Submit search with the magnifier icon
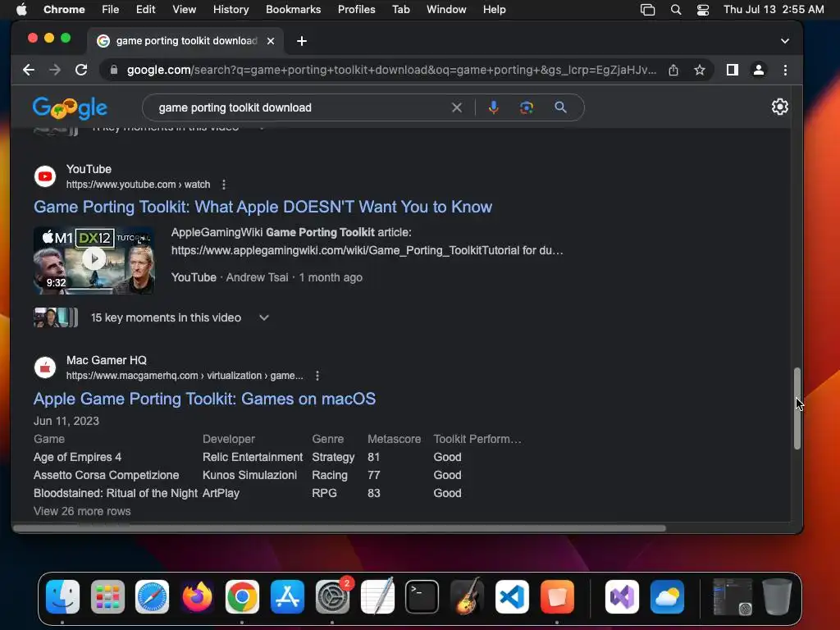This screenshot has height=630, width=840. (x=560, y=107)
